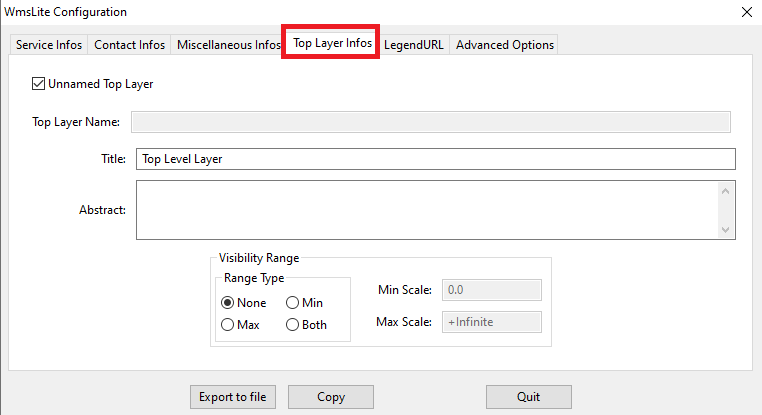Click the Max Scale value field
Screen dimensions: 762x415
492,322
